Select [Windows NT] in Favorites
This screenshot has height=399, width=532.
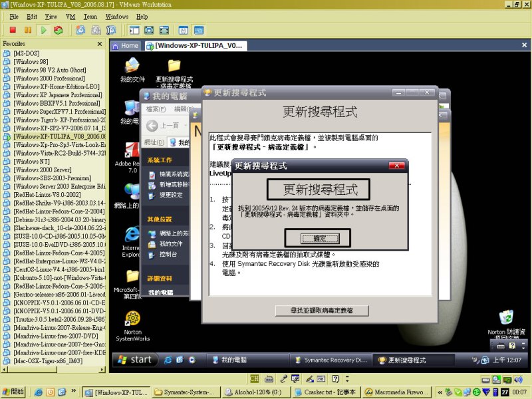pos(31,161)
